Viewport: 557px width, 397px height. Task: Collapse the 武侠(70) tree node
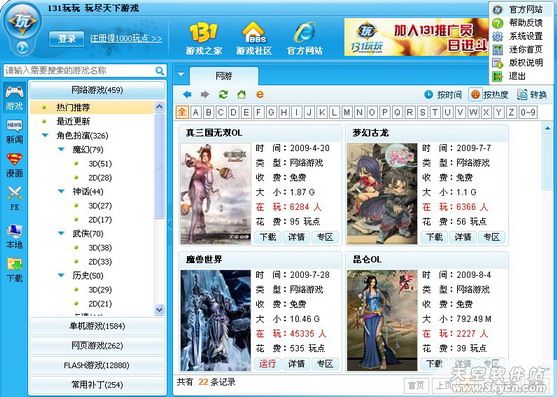61,233
